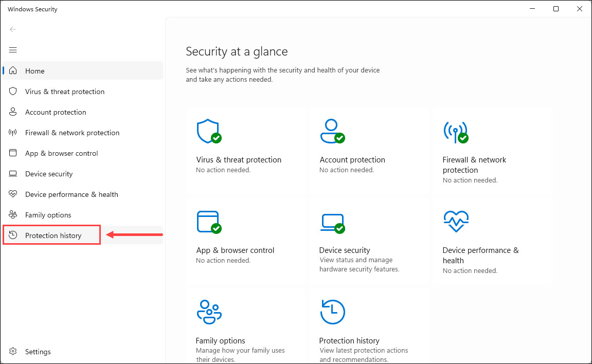592x364 pixels.
Task: Open the App & browser control window tile icon
Action: 208,222
